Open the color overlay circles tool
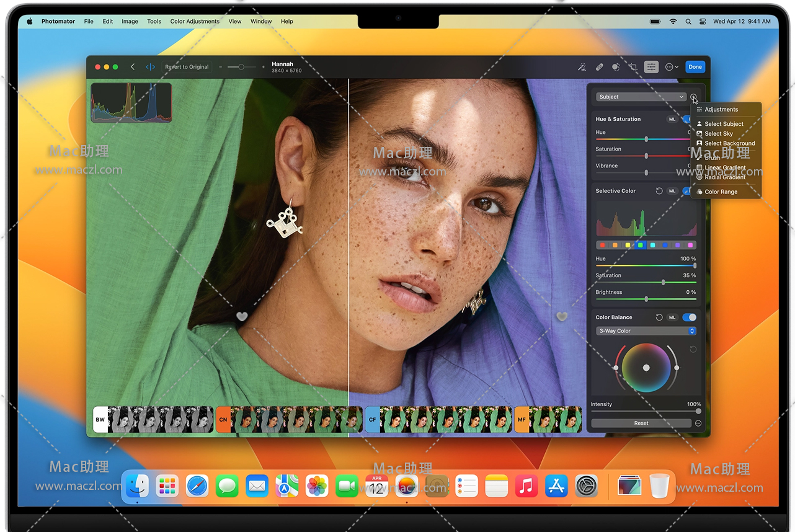 tap(616, 67)
